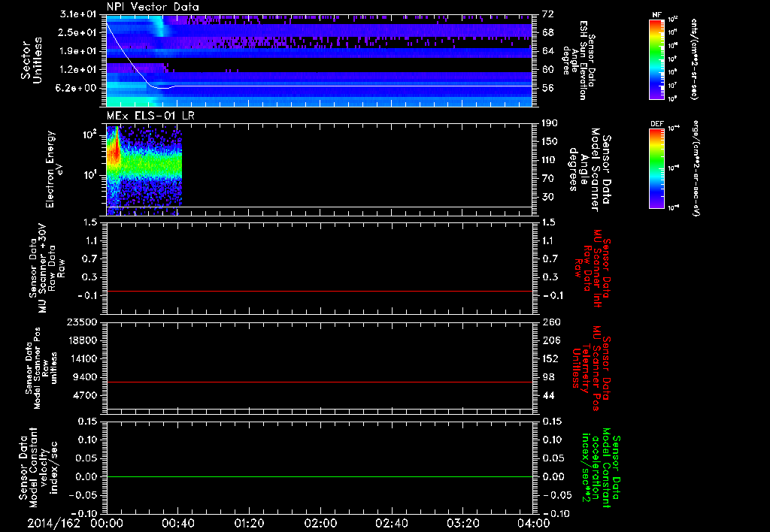The height and width of the screenshot is (532, 770).
Task: Click the '01:20' time tick label
Action: click(248, 523)
